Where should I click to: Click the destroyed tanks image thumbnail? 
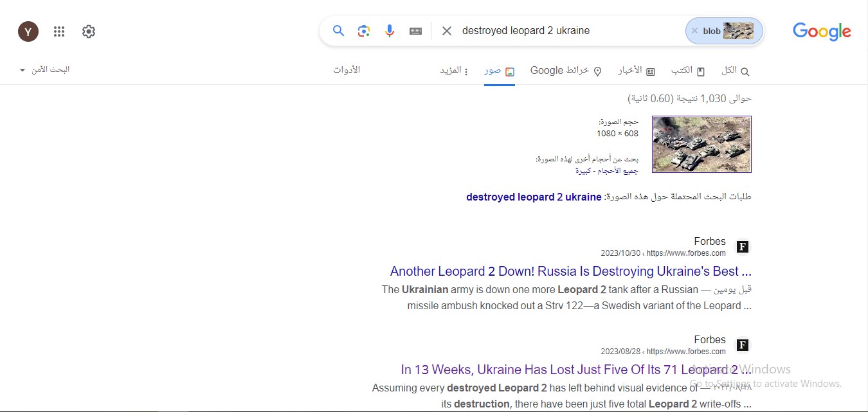pos(701,144)
